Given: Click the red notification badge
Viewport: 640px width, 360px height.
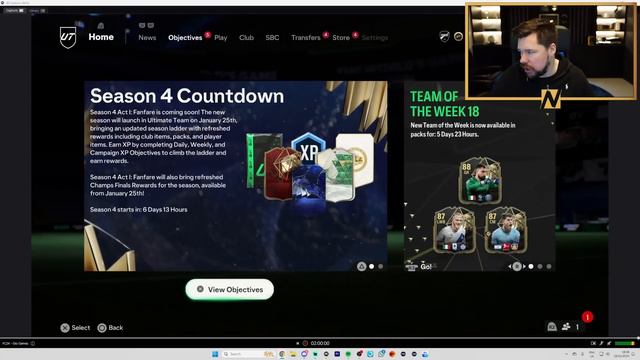Looking at the screenshot, I should click(x=587, y=317).
